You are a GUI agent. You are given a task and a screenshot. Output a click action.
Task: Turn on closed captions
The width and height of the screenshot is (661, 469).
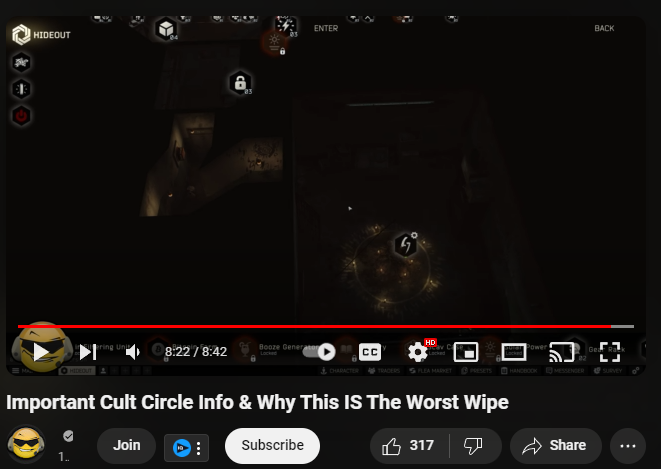click(370, 352)
